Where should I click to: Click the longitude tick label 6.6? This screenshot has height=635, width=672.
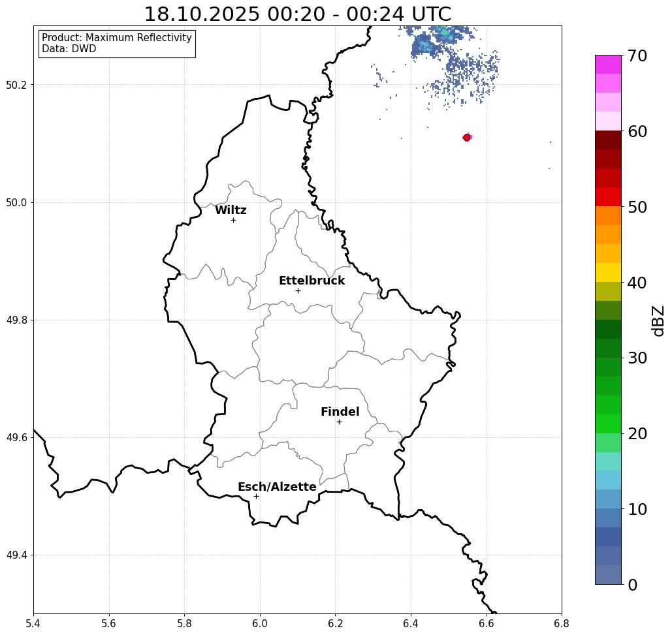486,624
